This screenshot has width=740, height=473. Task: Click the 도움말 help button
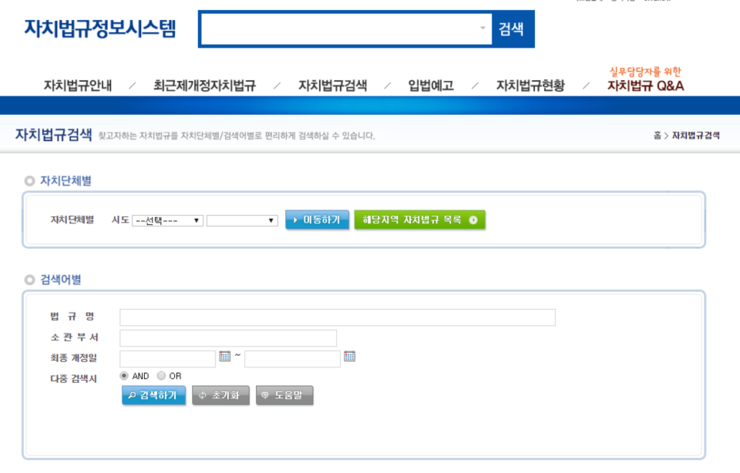point(285,395)
